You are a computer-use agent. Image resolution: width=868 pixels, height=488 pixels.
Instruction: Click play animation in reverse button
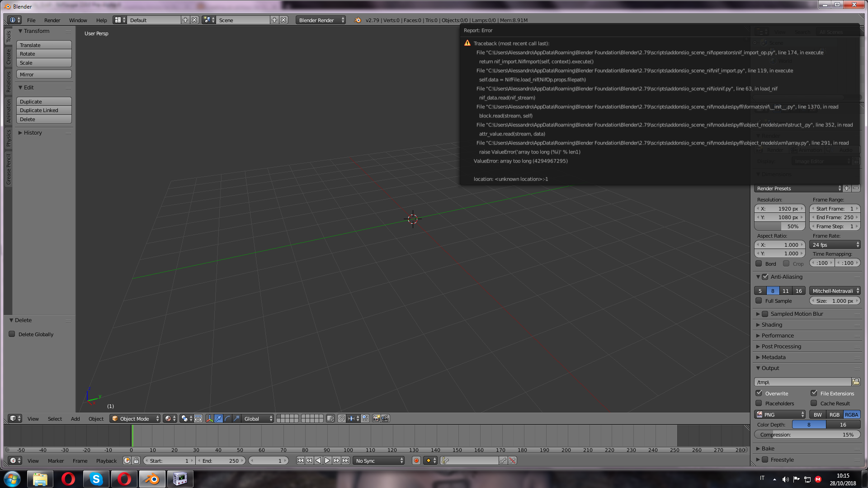pos(318,460)
